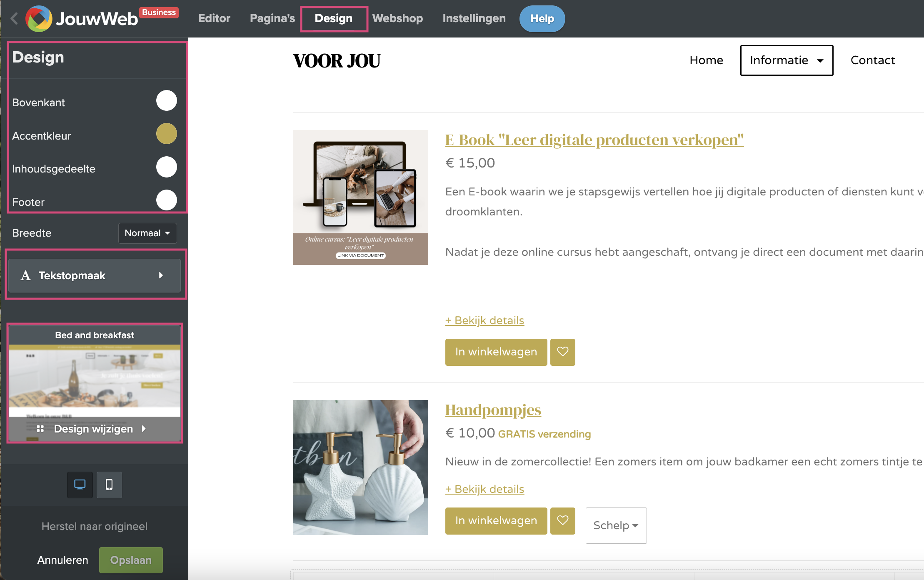Click the back arrow beside JouwWeb logo
This screenshot has width=924, height=580.
14,18
